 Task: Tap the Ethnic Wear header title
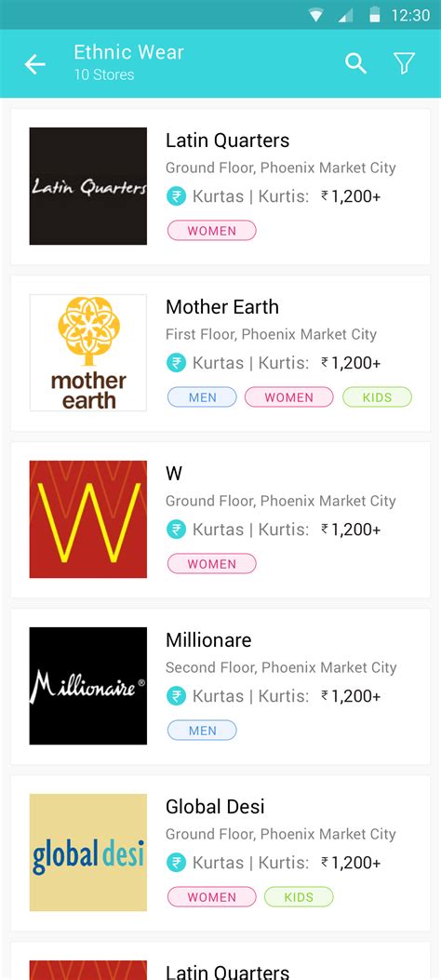point(128,52)
